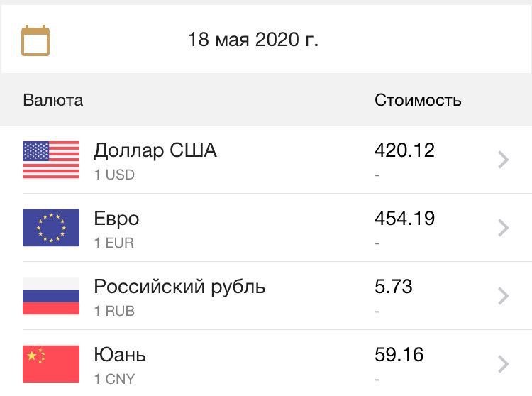Select the 454.19 EUR rate value

point(404,218)
